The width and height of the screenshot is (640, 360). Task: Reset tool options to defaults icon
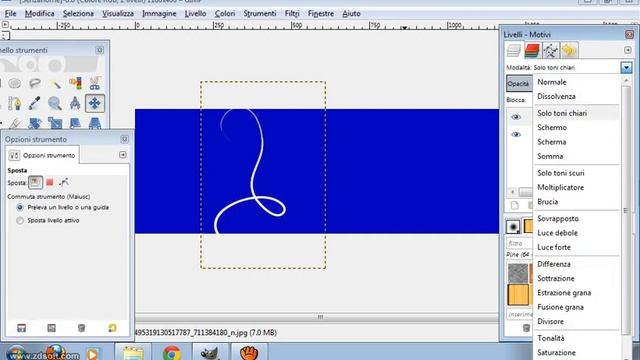coord(112,328)
